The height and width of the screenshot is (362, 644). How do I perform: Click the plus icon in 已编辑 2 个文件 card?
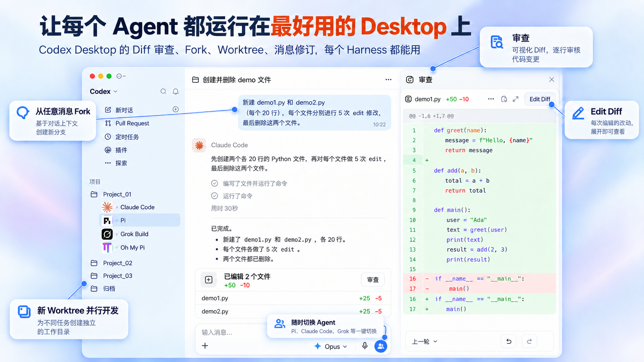point(209,280)
